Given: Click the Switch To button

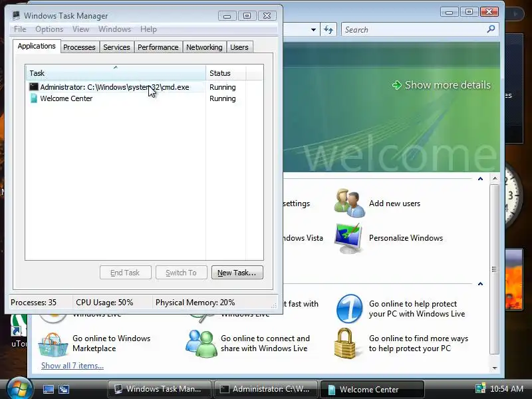Looking at the screenshot, I should 181,273.
